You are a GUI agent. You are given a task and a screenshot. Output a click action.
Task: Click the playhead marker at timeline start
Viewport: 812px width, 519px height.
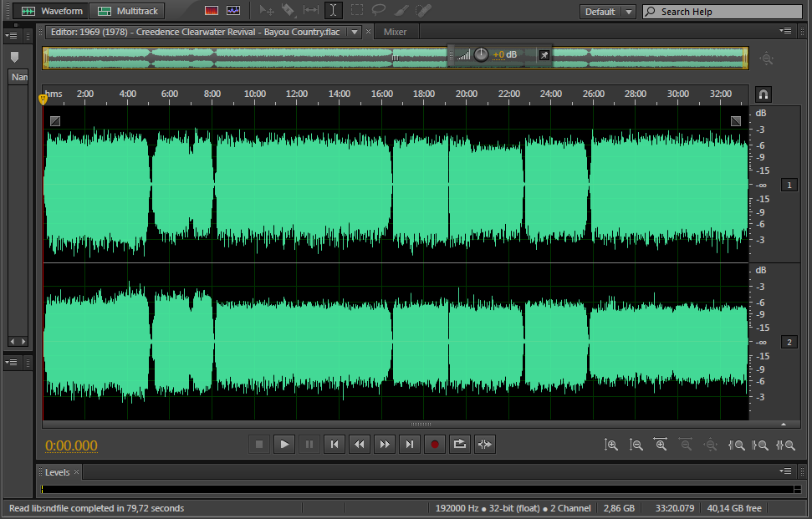coord(43,99)
